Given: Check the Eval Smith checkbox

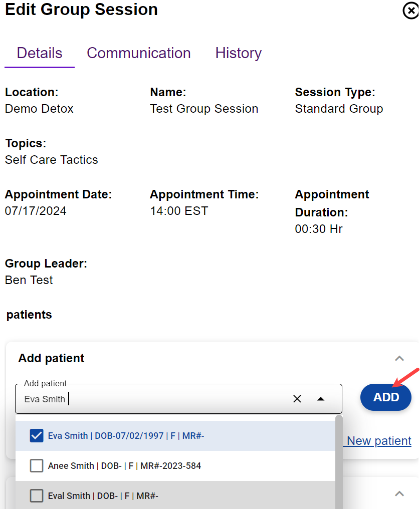Looking at the screenshot, I should tap(37, 496).
